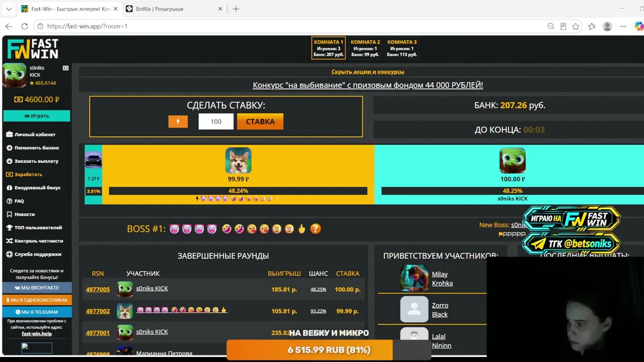
Task: Click the 6 515.99 RUB (81%) progress bar
Action: click(329, 350)
